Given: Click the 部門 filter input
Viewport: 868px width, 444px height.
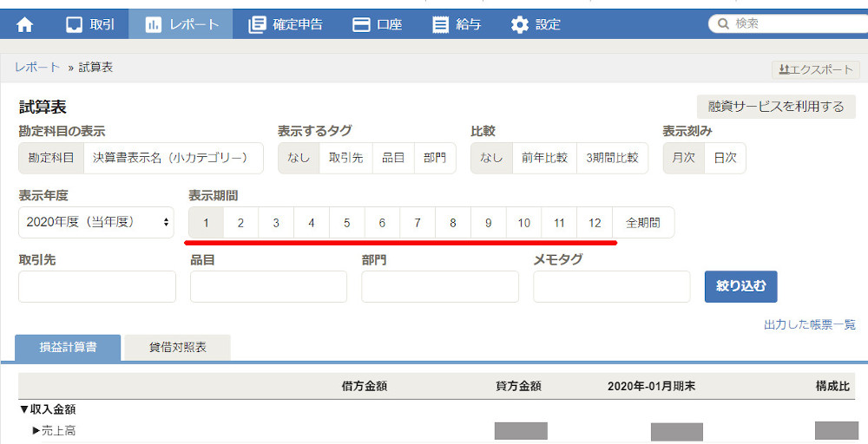Looking at the screenshot, I should coord(440,286).
